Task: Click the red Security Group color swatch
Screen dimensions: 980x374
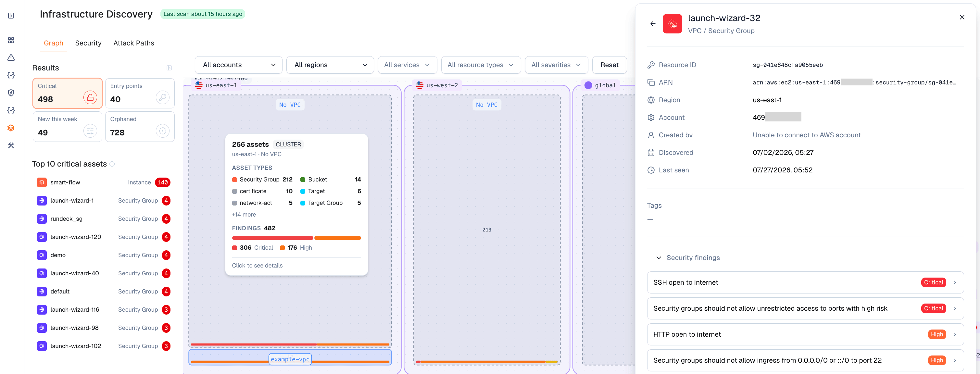Action: (x=234, y=180)
